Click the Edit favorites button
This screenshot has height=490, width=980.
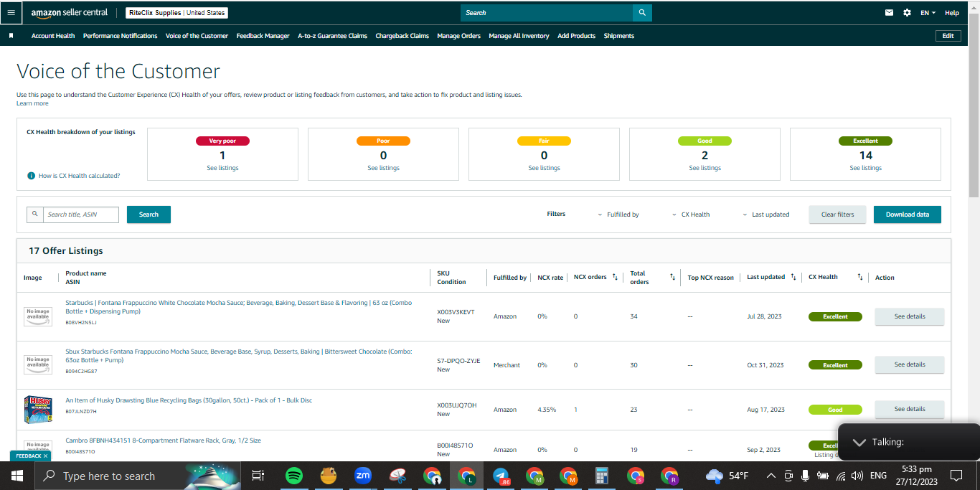(x=948, y=36)
